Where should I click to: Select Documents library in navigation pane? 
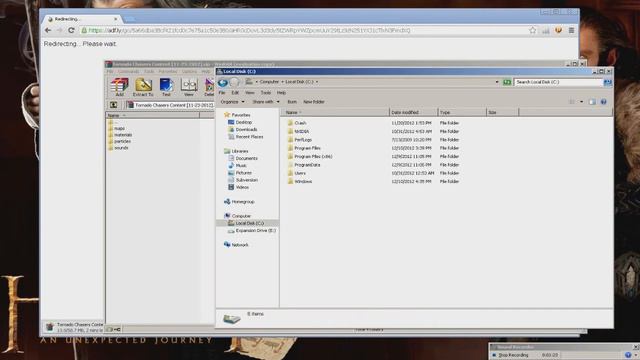243,158
